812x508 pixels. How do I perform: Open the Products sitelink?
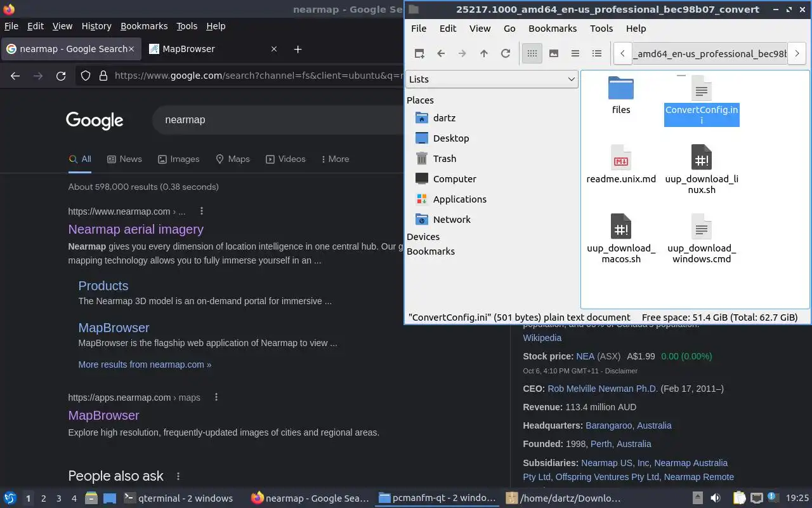[x=103, y=286]
